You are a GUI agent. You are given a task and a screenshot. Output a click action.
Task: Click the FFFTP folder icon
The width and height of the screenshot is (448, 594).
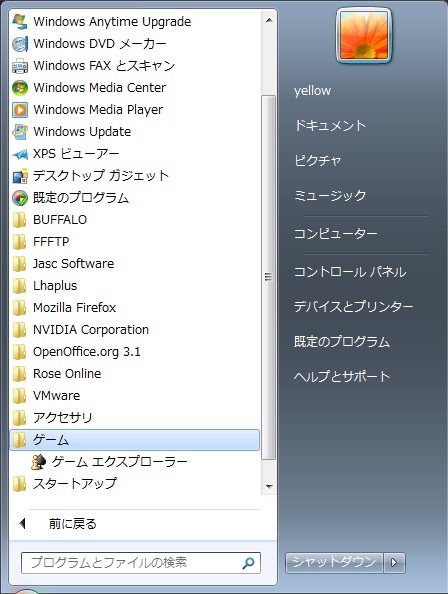tap(19, 242)
